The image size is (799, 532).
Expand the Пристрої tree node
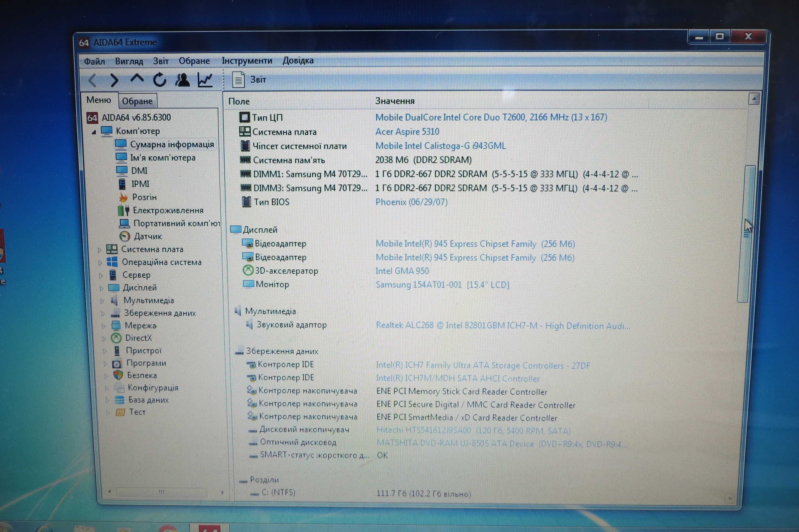tap(104, 351)
